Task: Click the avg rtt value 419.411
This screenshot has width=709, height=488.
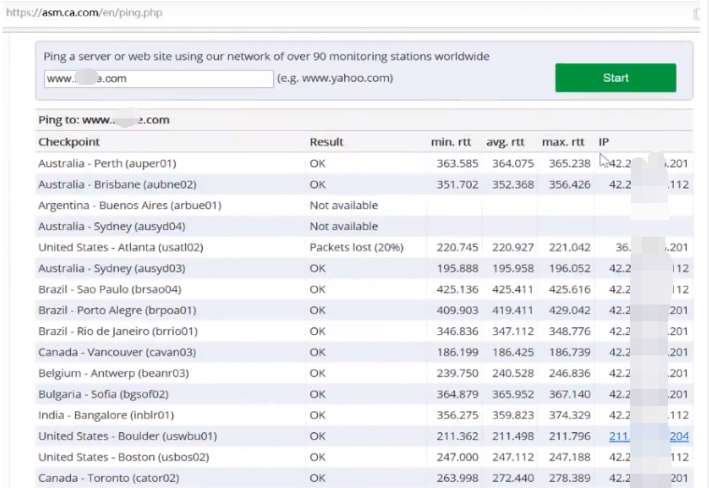Action: point(513,310)
